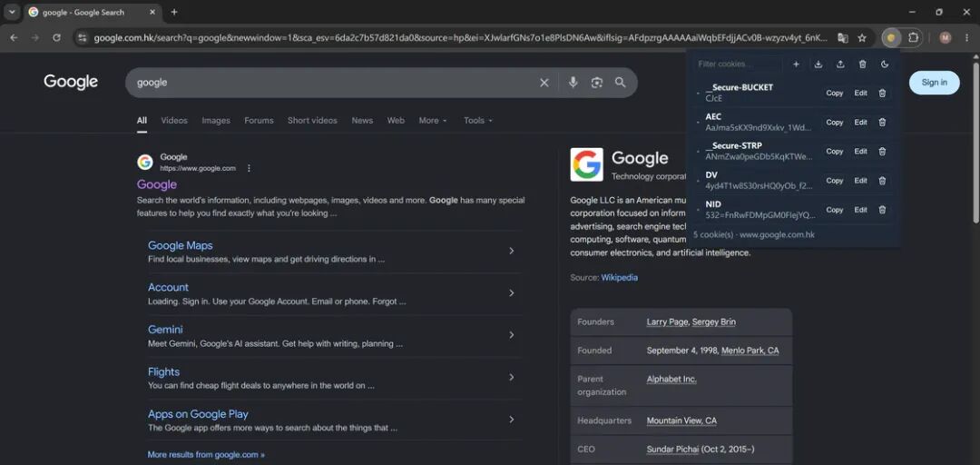980x465 pixels.
Task: Click chevron arrow on Gemini row
Action: pyautogui.click(x=511, y=335)
